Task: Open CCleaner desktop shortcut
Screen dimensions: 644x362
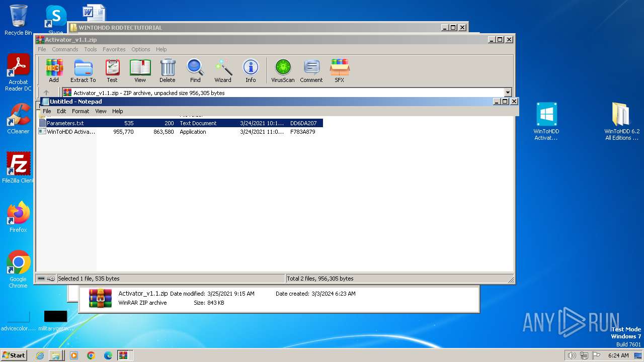Action: [x=18, y=119]
